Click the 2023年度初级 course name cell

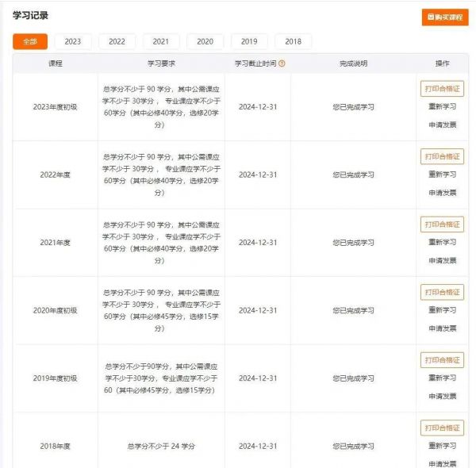(55, 107)
